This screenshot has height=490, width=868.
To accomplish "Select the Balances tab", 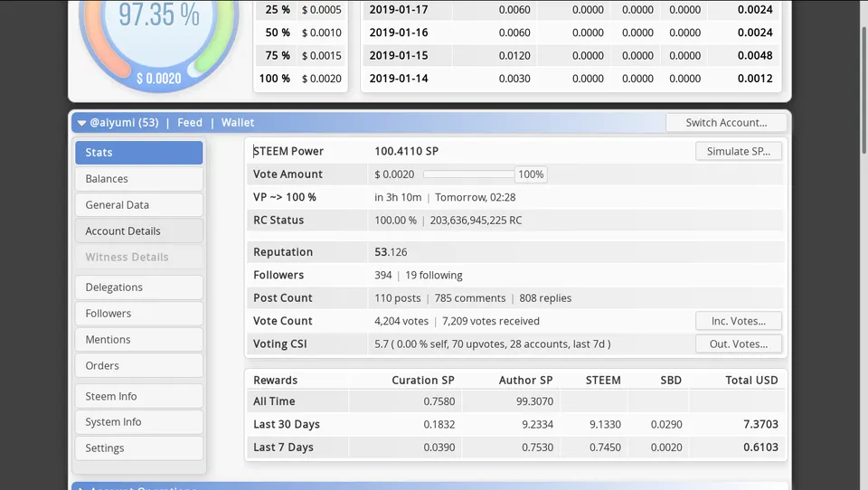I will (x=139, y=179).
